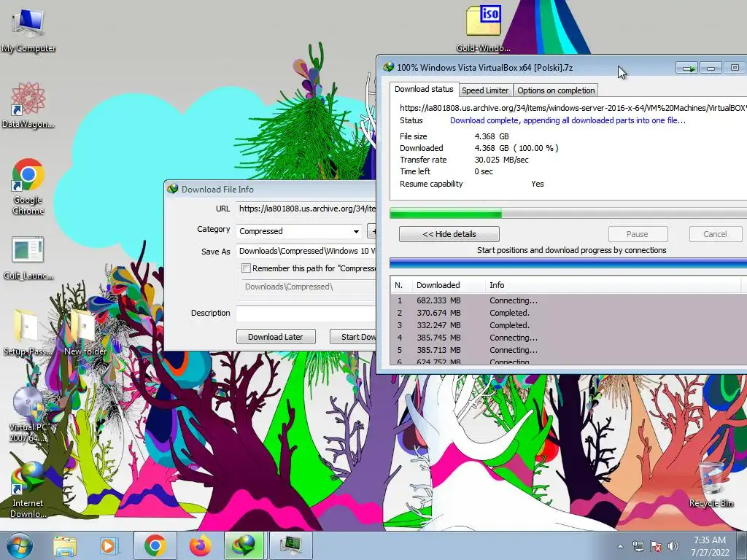Open Windows Explorer from taskbar
This screenshot has height=560, width=747.
[64, 545]
